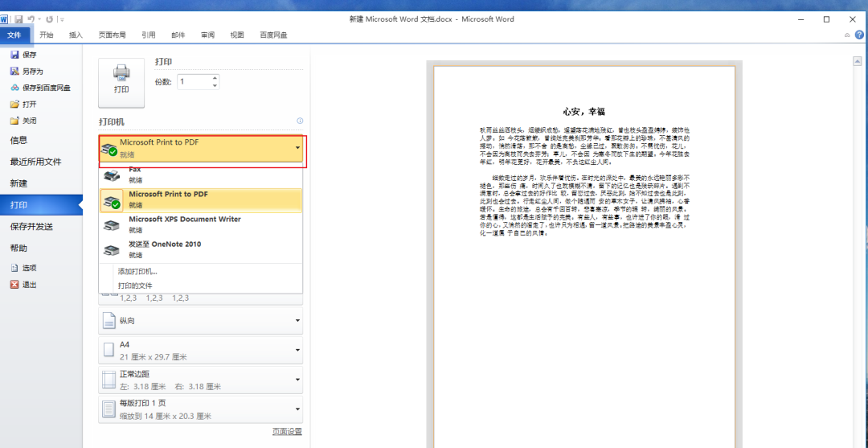Open the 文件 (File) tab
Image resolution: width=868 pixels, height=448 pixels.
tap(14, 35)
